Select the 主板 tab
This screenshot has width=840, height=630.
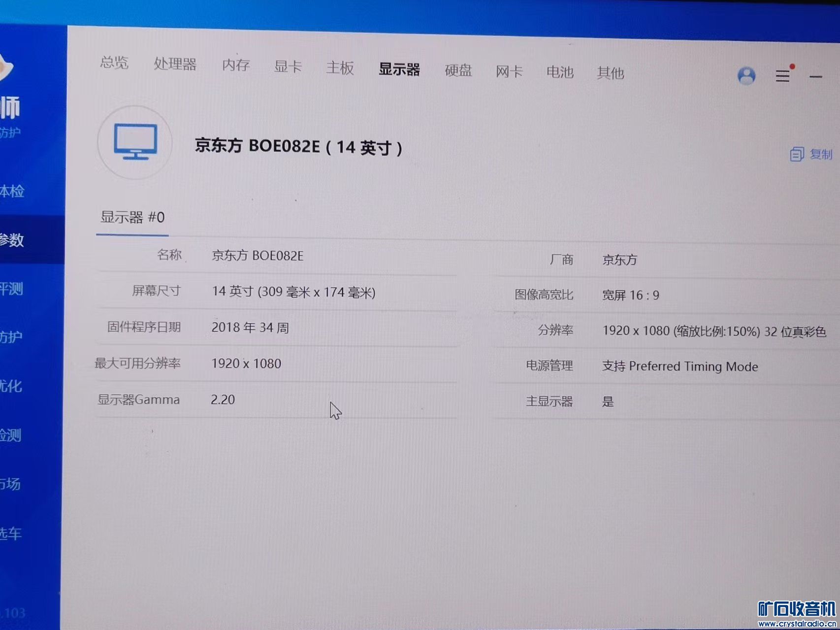[340, 68]
